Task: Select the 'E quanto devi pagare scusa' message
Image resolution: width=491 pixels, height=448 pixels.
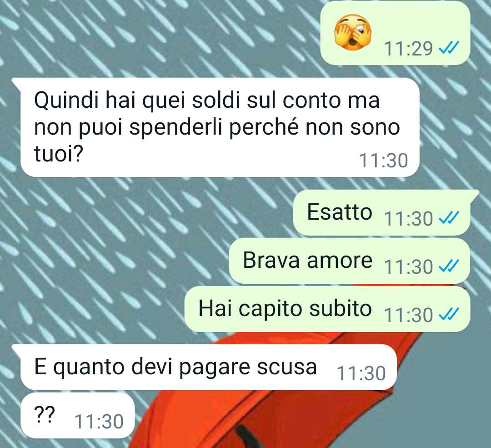Action: 208,367
